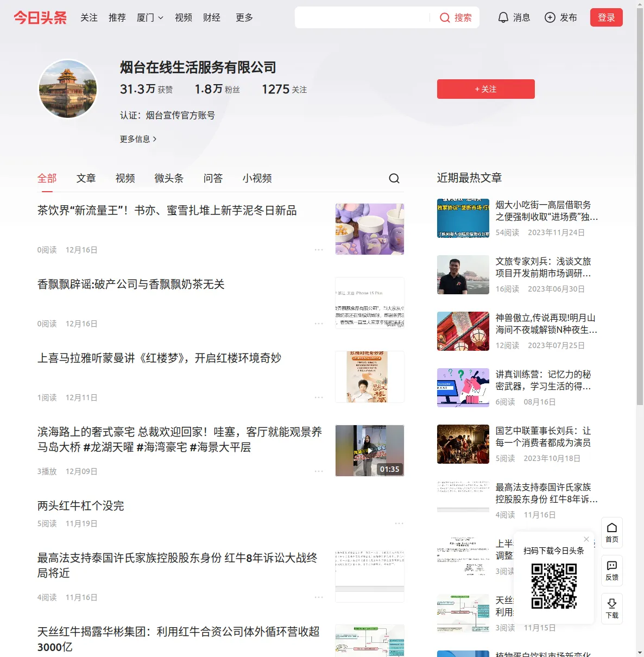
Task: Open more options for 香飘飘辟谣 article
Action: pyautogui.click(x=319, y=324)
